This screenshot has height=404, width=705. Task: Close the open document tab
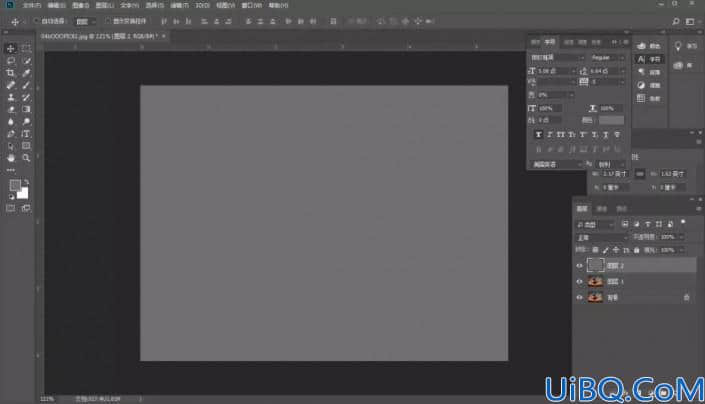click(164, 36)
